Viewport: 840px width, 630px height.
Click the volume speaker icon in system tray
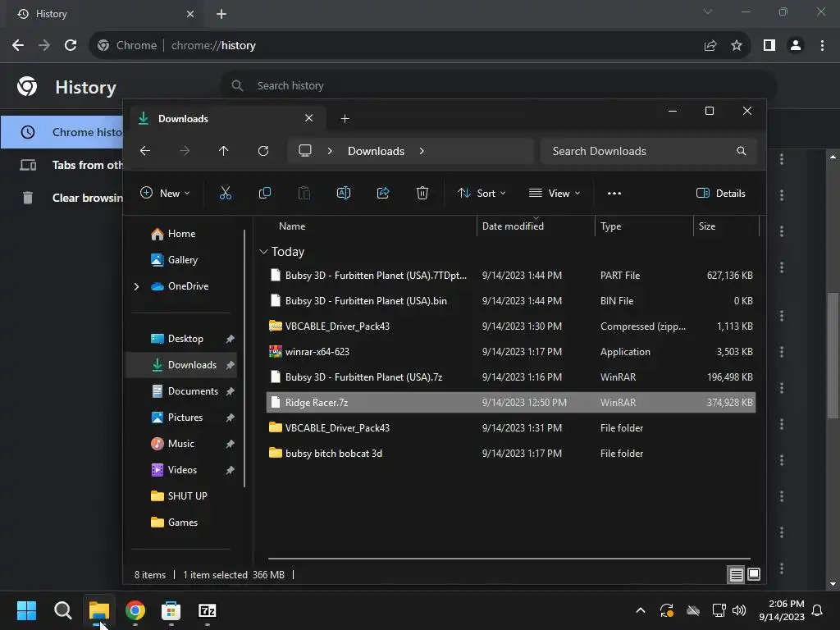pyautogui.click(x=739, y=610)
